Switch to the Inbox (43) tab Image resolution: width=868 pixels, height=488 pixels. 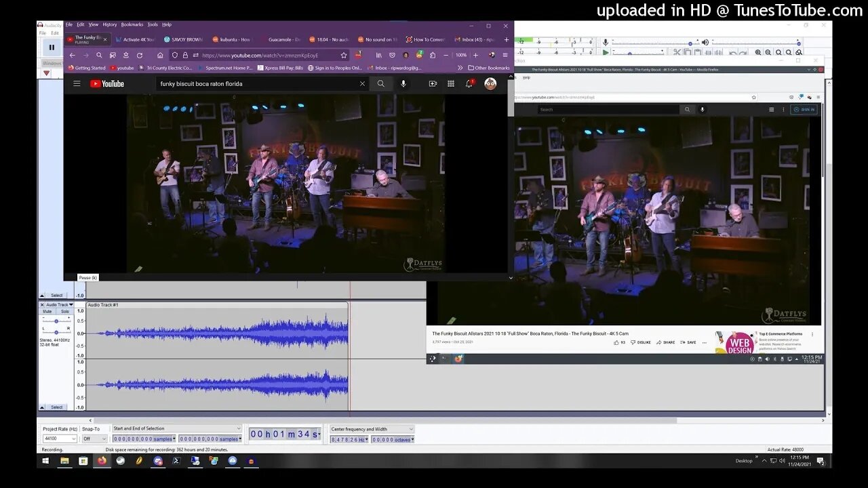point(475,39)
